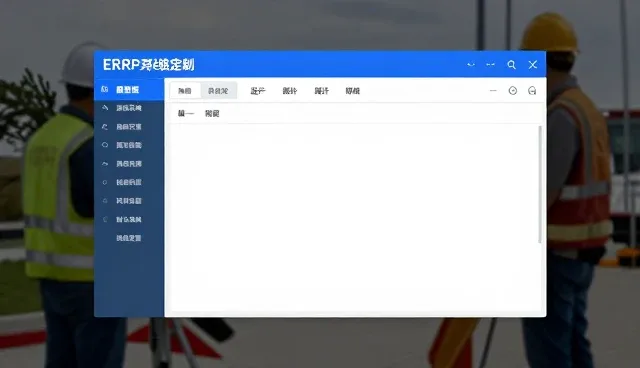The image size is (640, 368).
Task: Click the circular refresh icon at toolbar's right end
Action: [532, 91]
